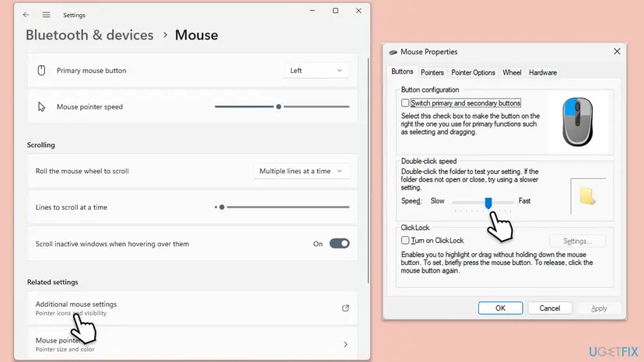Open the Multiple lines at a time dropdown

click(x=301, y=171)
